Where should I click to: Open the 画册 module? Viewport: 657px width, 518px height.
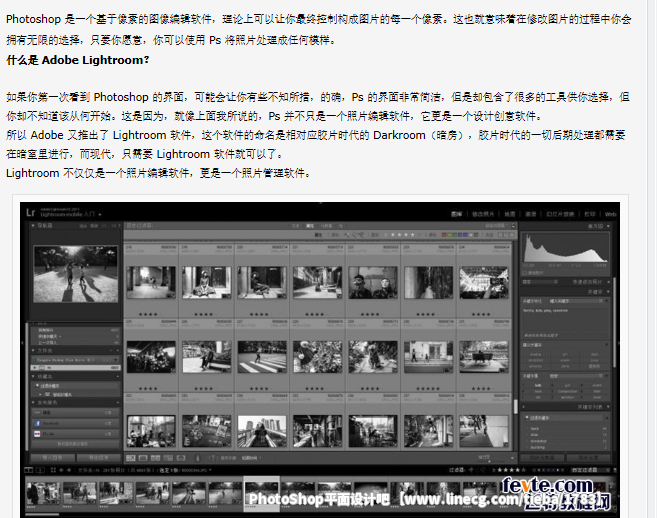pyautogui.click(x=530, y=214)
